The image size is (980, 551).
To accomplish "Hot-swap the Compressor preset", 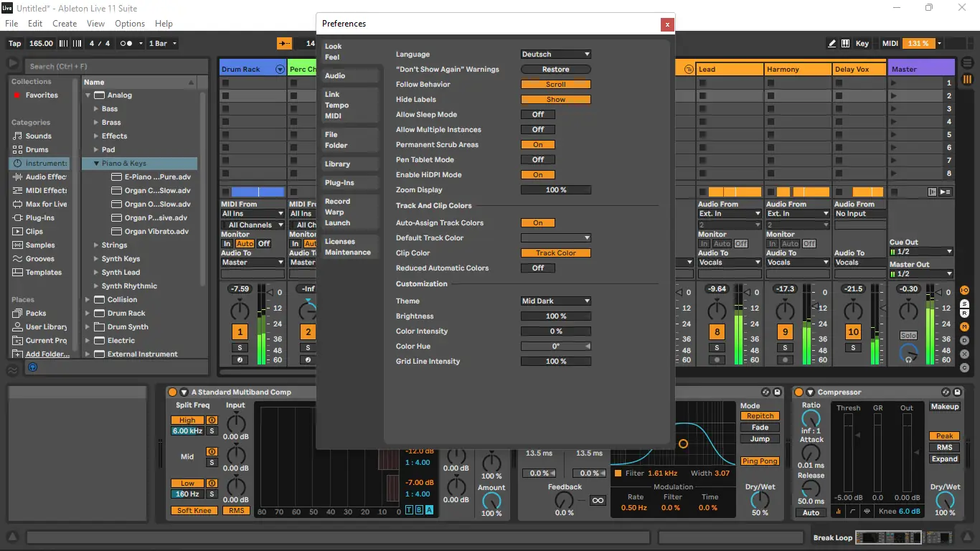I will point(946,392).
